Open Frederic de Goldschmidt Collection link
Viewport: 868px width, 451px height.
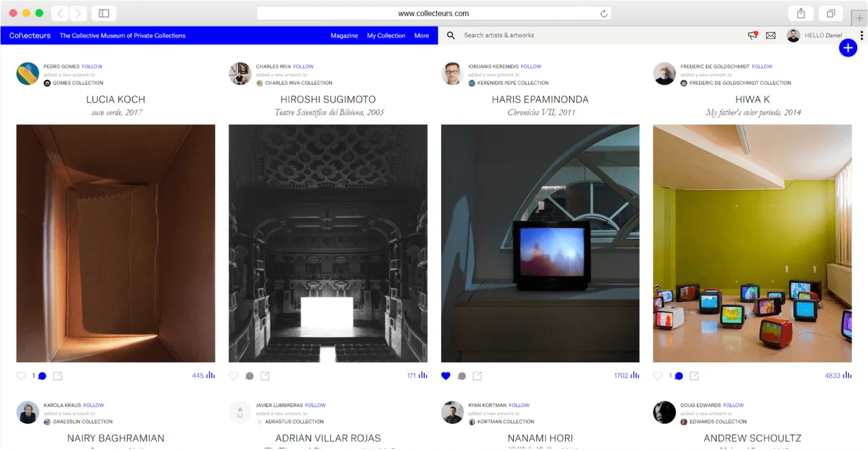(x=740, y=83)
